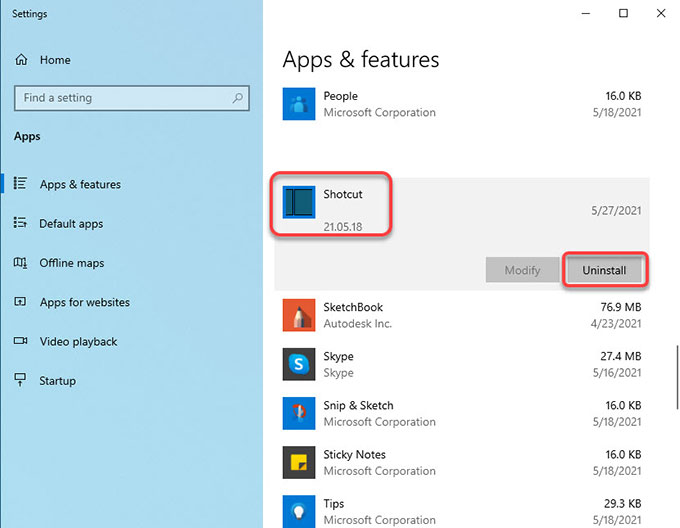Click the Apps for websites icon

(20, 301)
